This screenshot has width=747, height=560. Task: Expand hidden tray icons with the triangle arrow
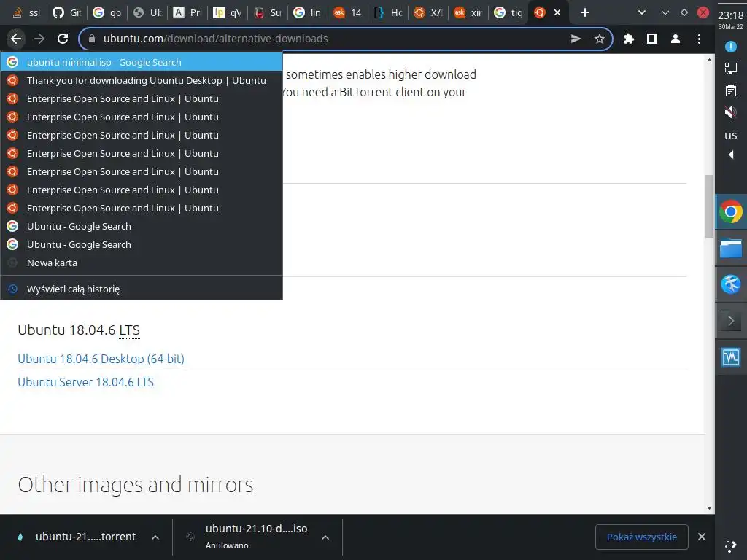pyautogui.click(x=731, y=155)
